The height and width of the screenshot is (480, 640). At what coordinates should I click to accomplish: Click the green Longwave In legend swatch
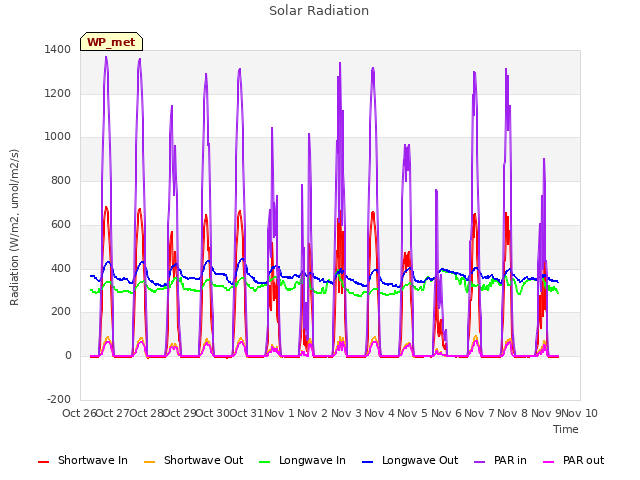click(265, 462)
